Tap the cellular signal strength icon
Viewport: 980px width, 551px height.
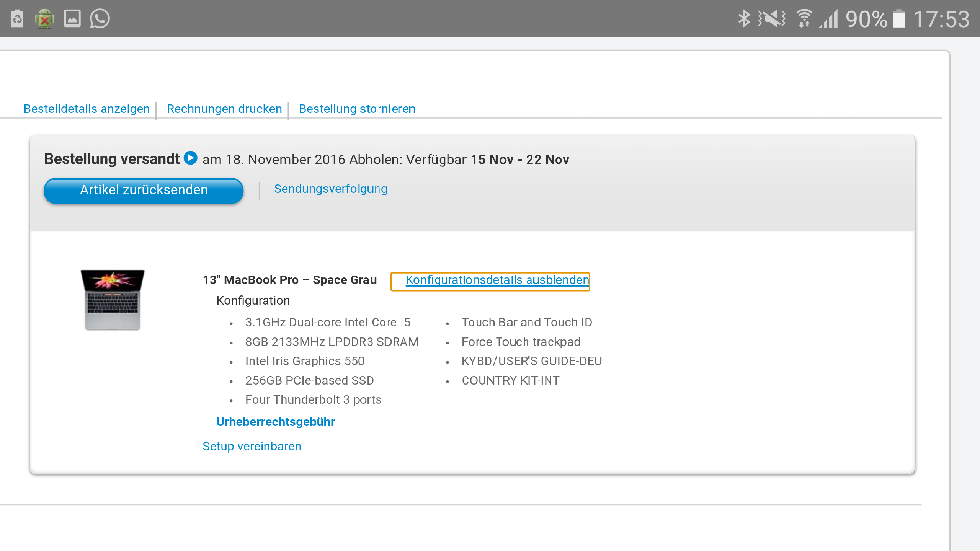829,19
